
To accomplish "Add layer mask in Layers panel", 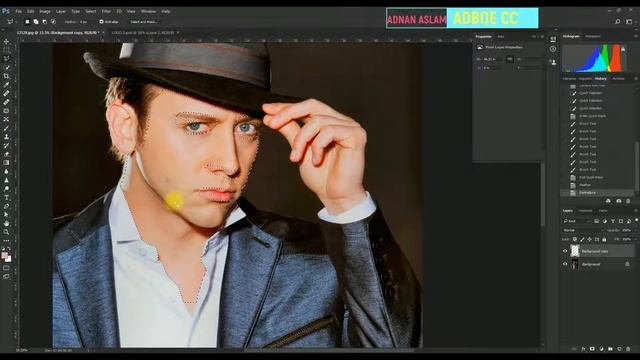I will click(592, 349).
